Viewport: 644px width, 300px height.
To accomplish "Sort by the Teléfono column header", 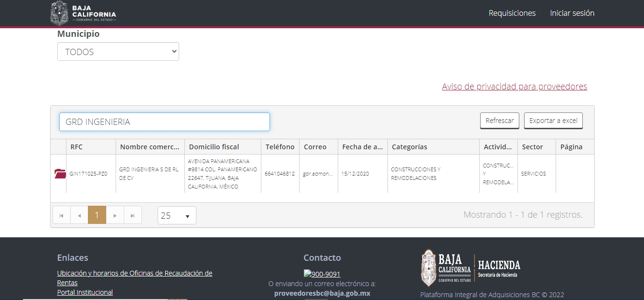I will 280,147.
